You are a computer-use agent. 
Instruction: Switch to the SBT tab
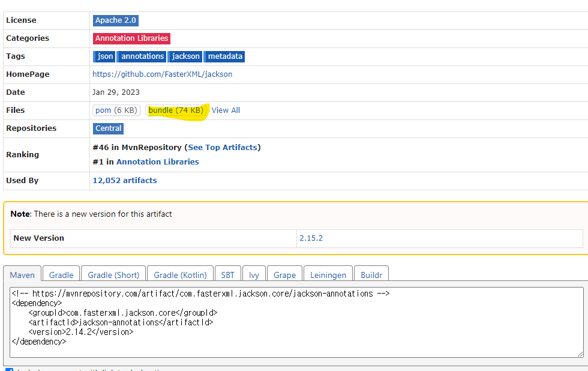pos(227,275)
